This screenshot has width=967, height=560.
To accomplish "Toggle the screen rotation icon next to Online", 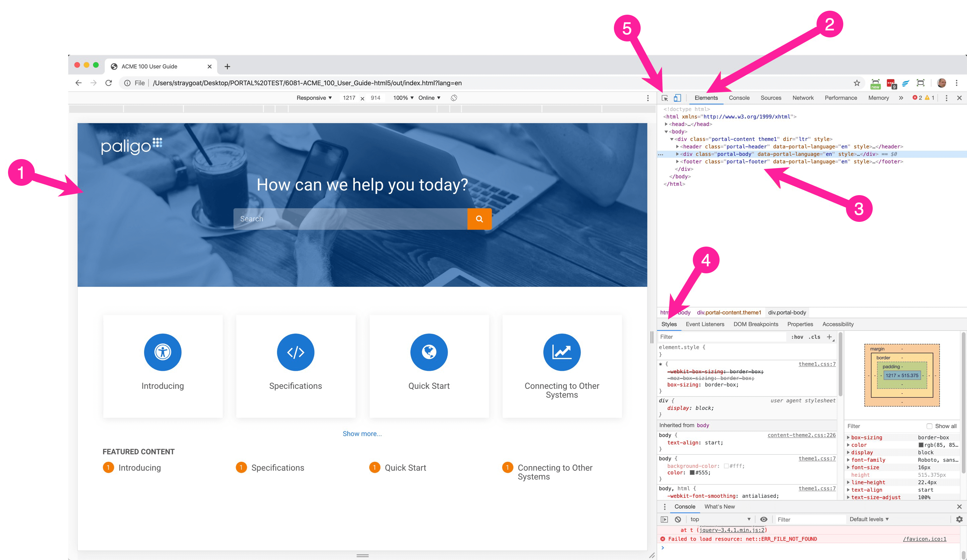I will coord(454,98).
